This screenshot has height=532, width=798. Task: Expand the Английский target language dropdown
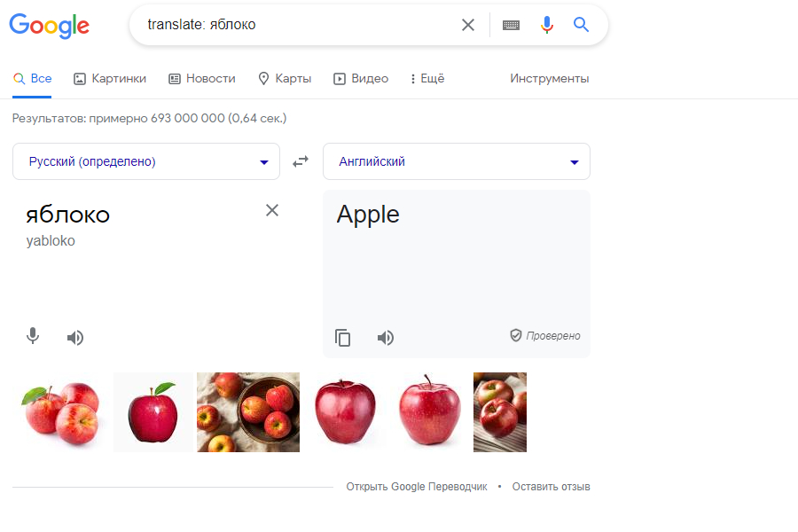(x=457, y=161)
